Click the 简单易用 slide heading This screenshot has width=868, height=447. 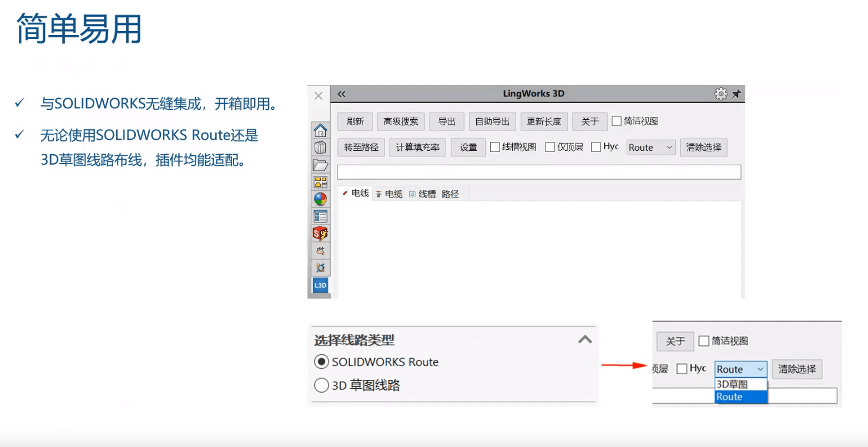click(79, 29)
